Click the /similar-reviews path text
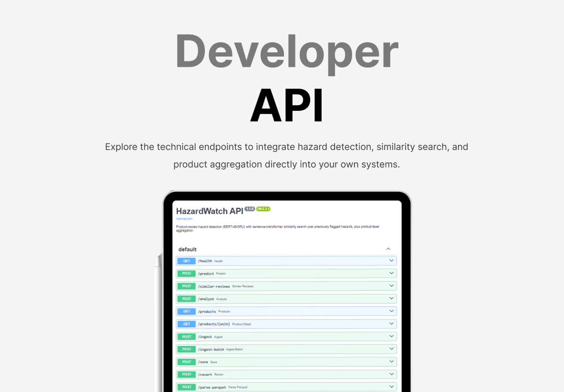Image resolution: width=564 pixels, height=392 pixels. (x=214, y=286)
